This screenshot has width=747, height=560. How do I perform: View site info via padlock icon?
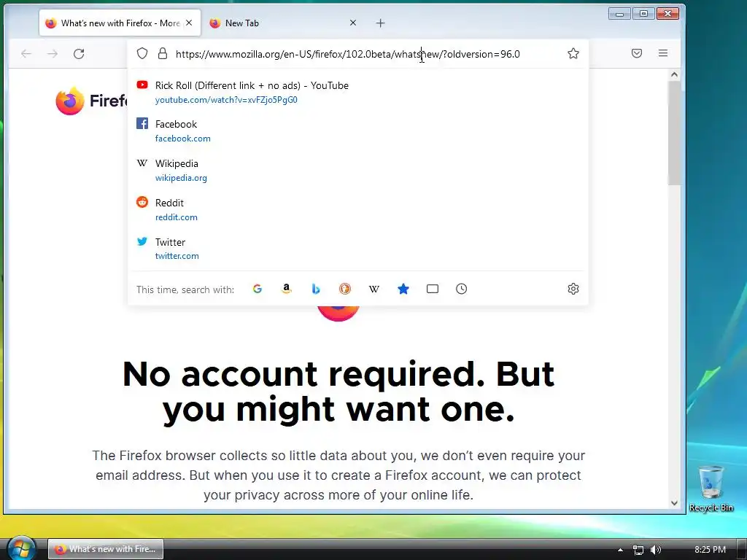coord(163,53)
